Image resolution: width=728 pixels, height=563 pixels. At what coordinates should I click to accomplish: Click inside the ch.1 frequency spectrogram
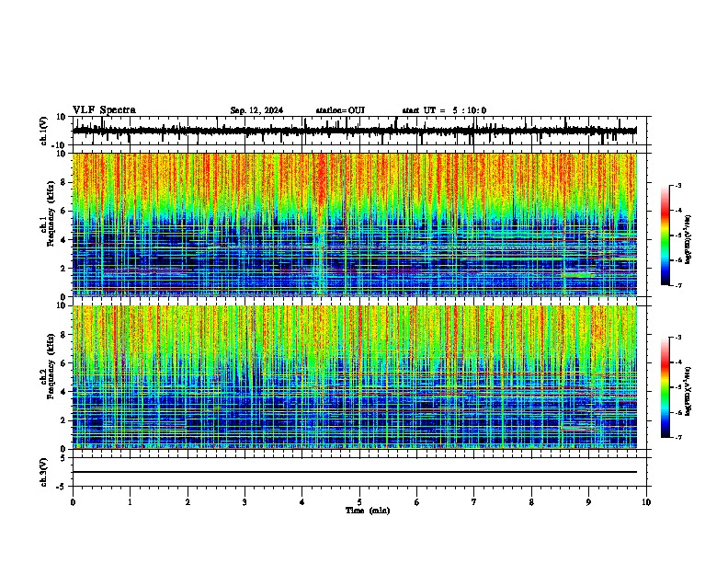click(x=355, y=224)
